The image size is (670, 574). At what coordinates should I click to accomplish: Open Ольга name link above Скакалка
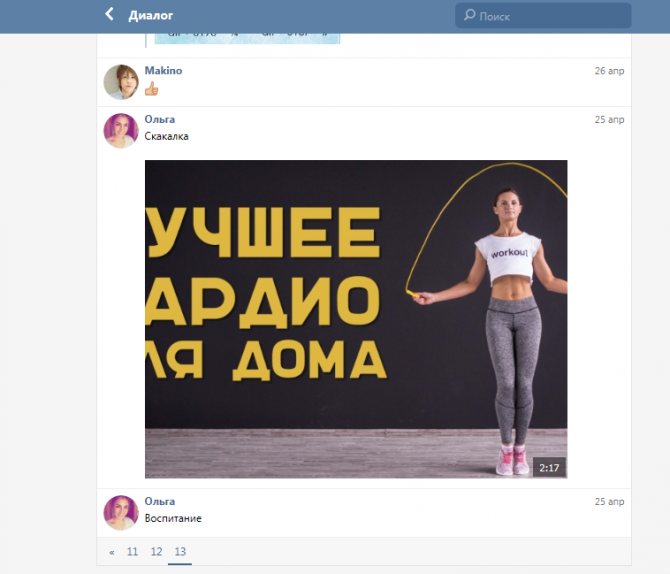pos(159,119)
